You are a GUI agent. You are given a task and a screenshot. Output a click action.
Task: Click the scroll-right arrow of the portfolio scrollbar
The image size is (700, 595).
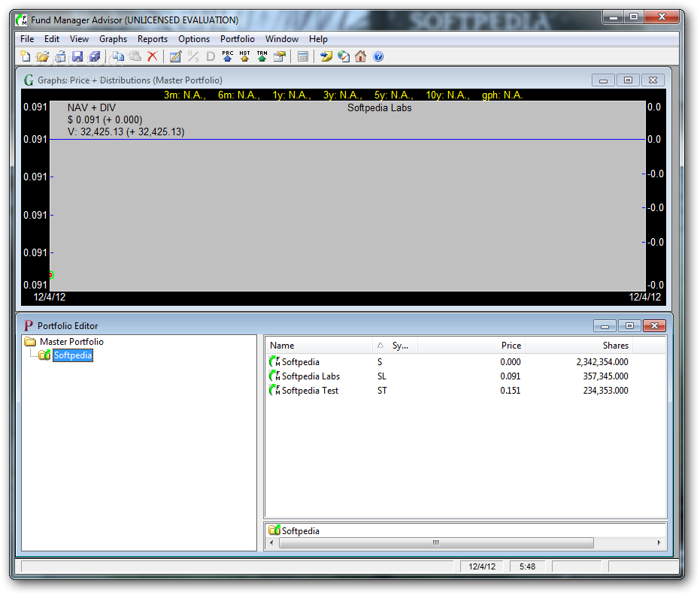coord(659,543)
